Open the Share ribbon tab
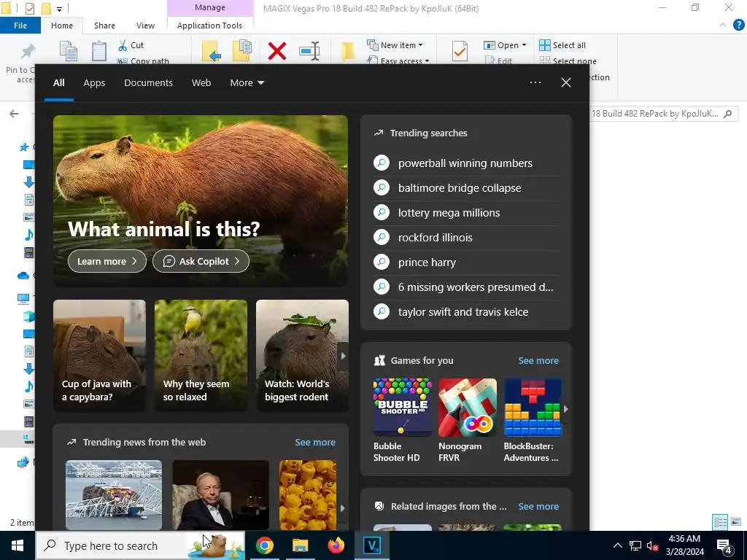Image resolution: width=747 pixels, height=560 pixels. click(x=104, y=26)
